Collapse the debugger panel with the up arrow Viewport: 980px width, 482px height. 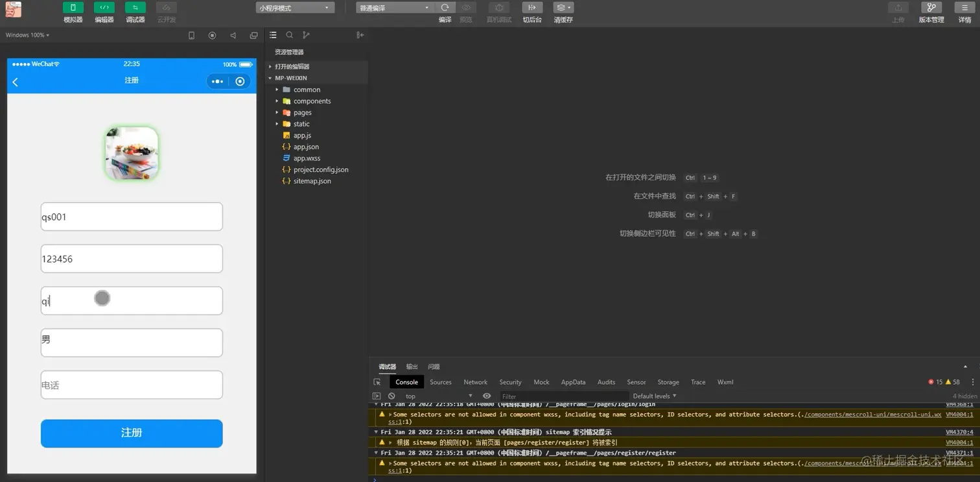point(965,367)
